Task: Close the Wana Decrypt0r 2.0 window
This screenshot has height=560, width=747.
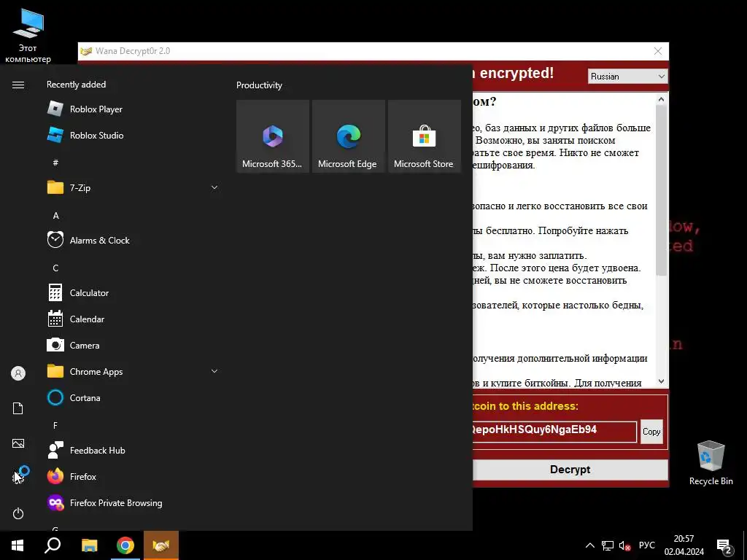Action: (658, 51)
